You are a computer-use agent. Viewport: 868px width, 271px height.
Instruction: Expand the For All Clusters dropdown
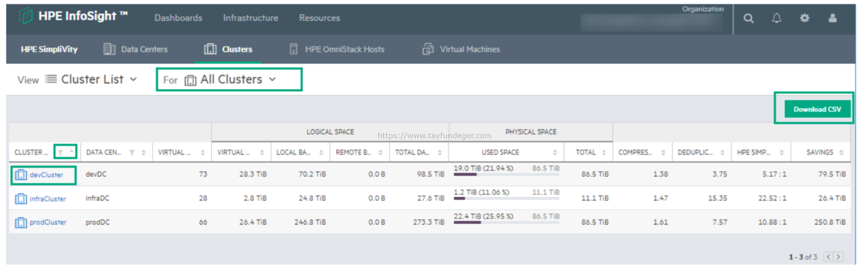pos(272,80)
